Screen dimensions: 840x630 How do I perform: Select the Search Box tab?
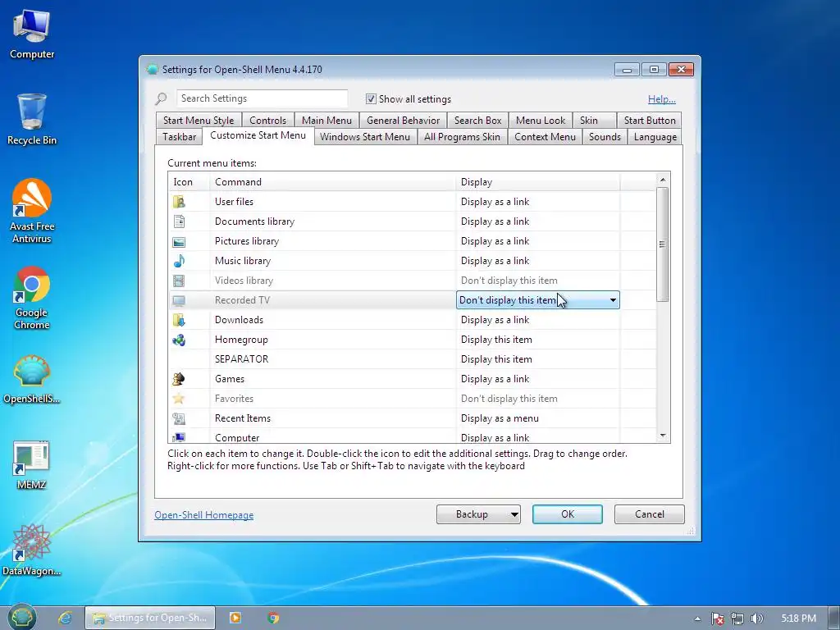[478, 121]
